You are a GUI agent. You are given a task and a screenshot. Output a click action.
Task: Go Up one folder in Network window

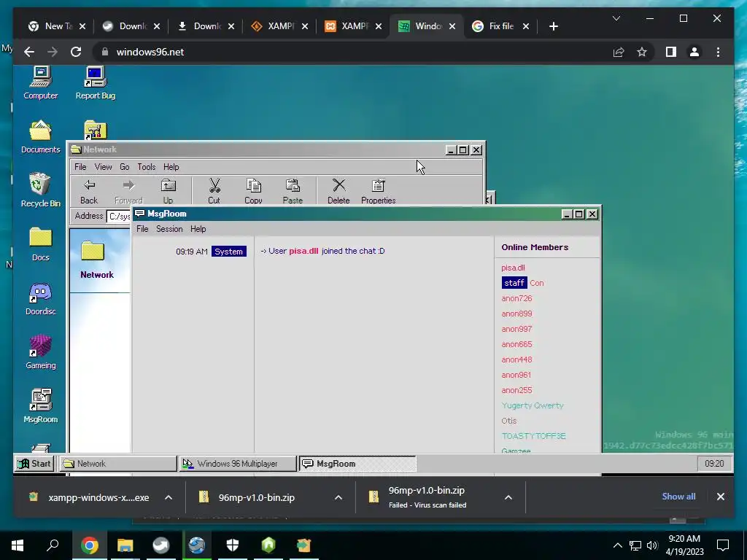click(x=169, y=192)
